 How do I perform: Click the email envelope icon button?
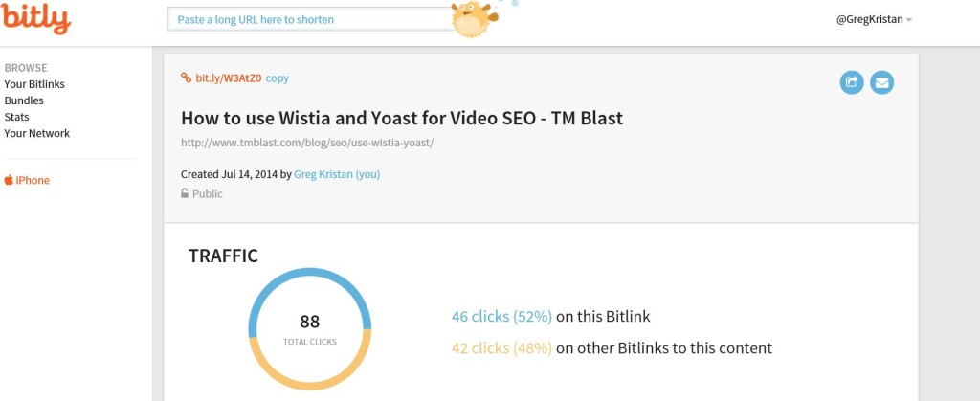[881, 82]
